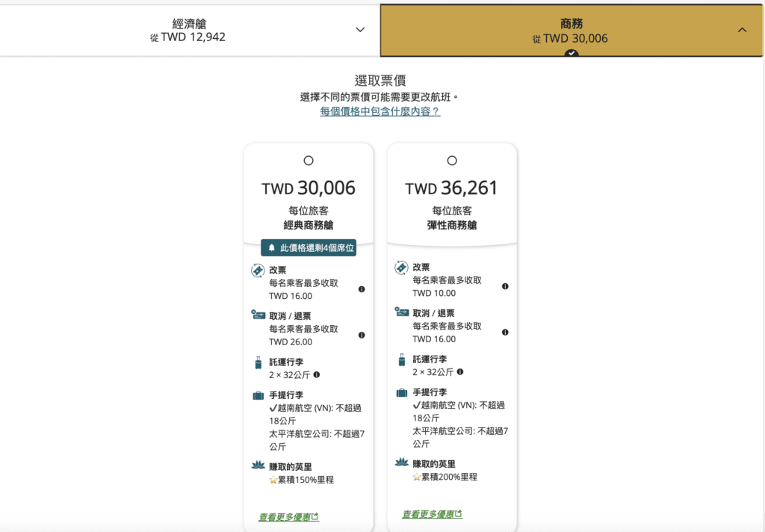Viewport: 765px width, 532px height.
Task: Click the 累積200%里程 text
Action: 449,477
